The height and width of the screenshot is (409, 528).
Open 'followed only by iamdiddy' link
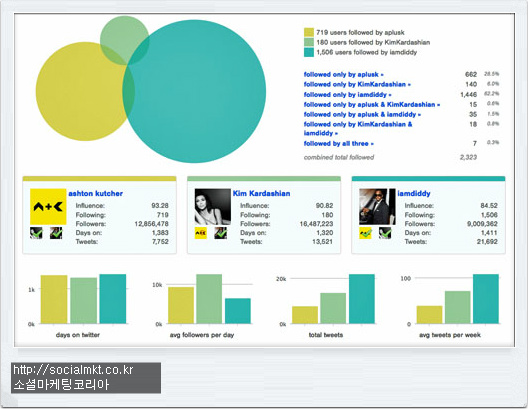pos(347,95)
